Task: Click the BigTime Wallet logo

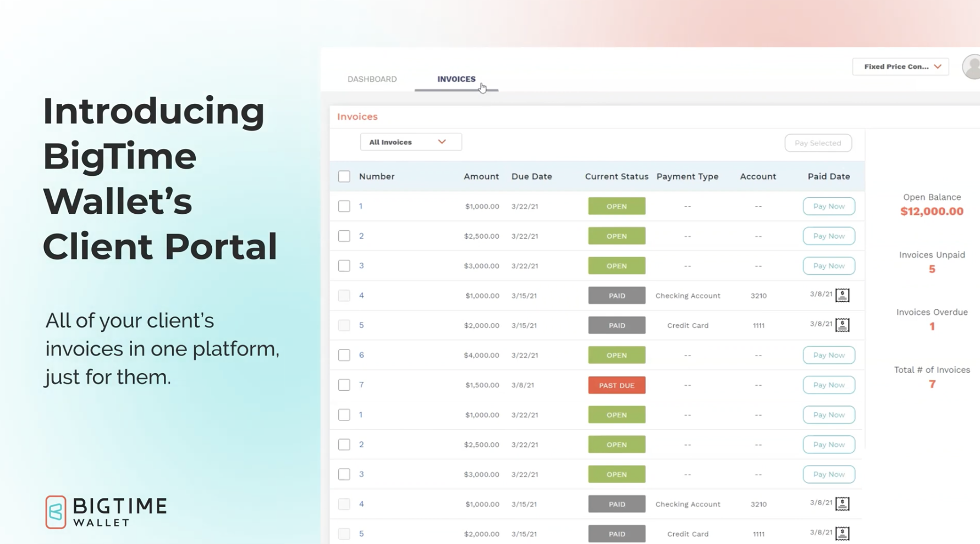Action: tap(106, 512)
